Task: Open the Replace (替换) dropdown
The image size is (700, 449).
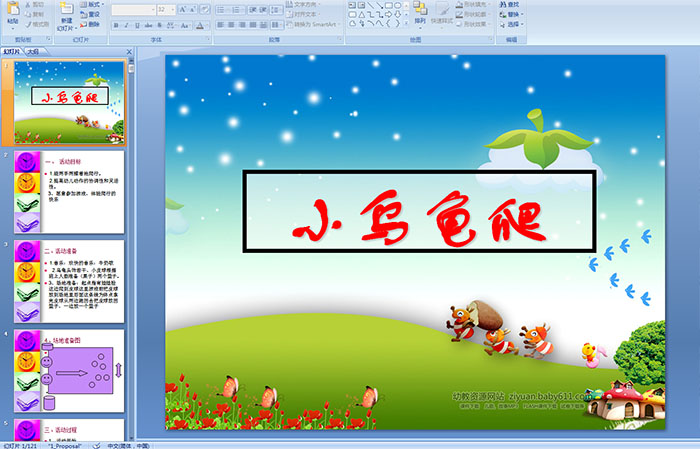Action: tap(511, 14)
